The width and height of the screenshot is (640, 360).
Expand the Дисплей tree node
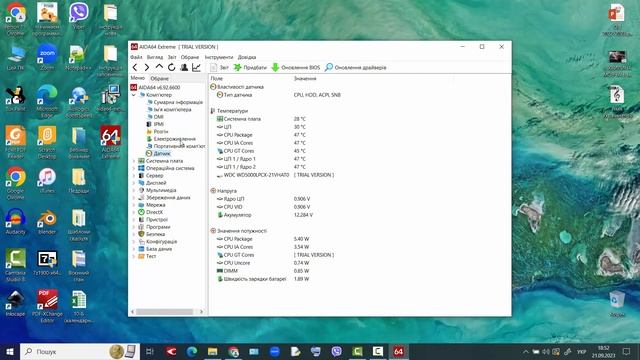pos(134,183)
